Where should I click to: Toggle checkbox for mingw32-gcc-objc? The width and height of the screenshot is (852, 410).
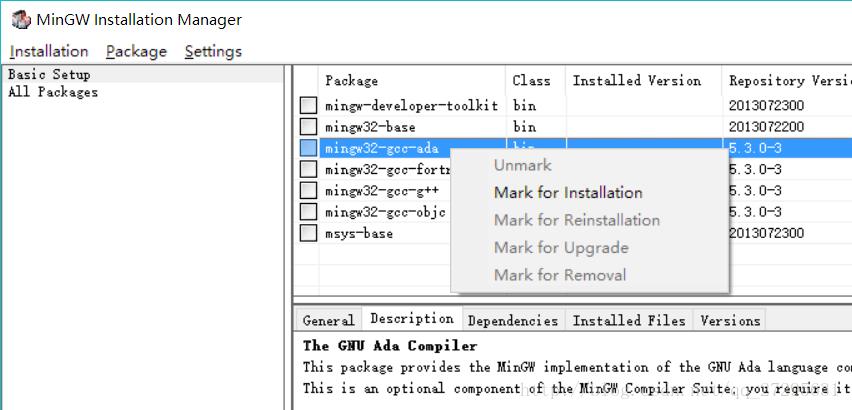coord(308,212)
